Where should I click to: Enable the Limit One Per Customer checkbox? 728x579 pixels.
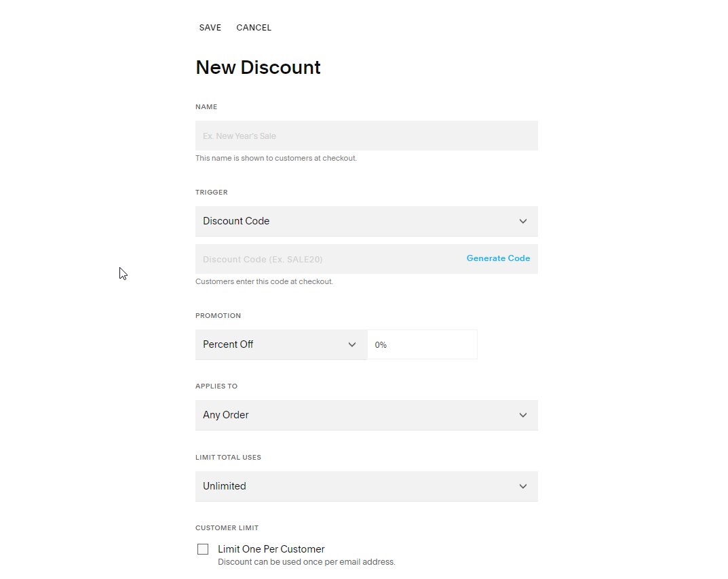pyautogui.click(x=203, y=549)
